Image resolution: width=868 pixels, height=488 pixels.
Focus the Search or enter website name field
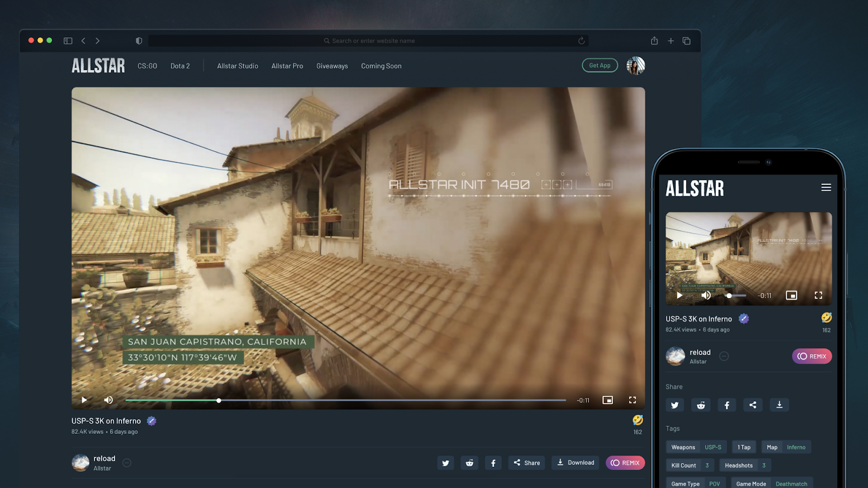pos(368,41)
